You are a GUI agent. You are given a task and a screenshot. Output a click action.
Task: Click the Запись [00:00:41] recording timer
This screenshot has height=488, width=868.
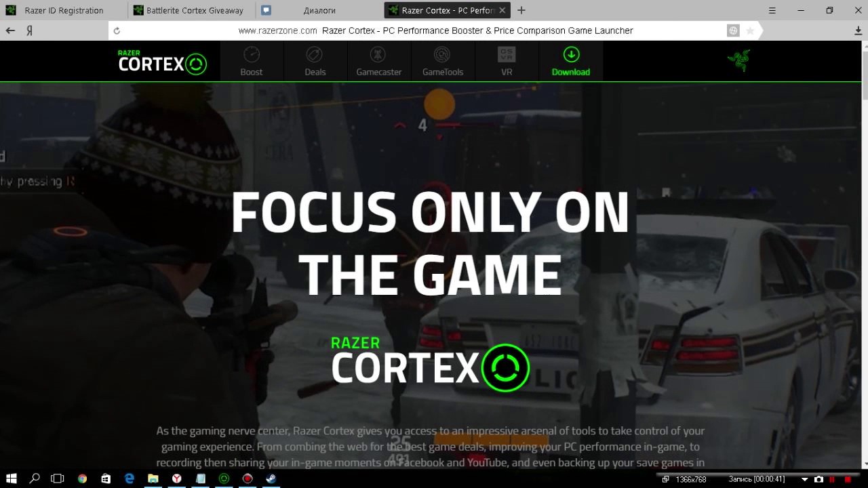point(756,479)
